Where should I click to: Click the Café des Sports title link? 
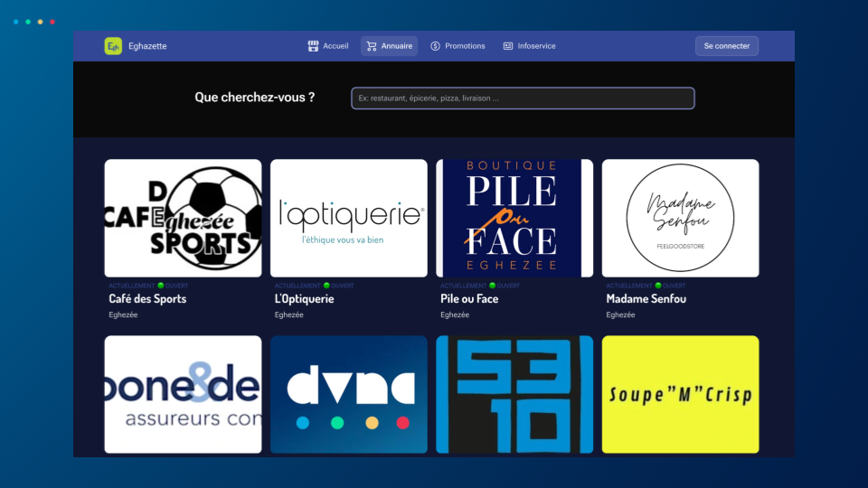(147, 299)
